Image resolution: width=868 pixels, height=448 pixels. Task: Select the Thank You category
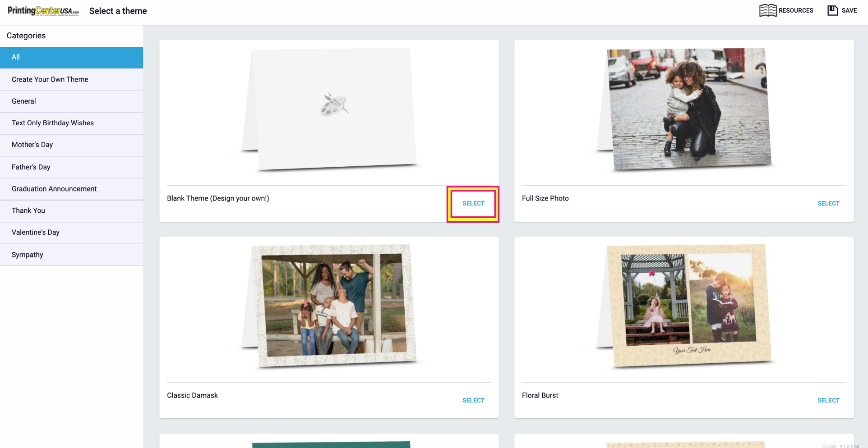71,210
